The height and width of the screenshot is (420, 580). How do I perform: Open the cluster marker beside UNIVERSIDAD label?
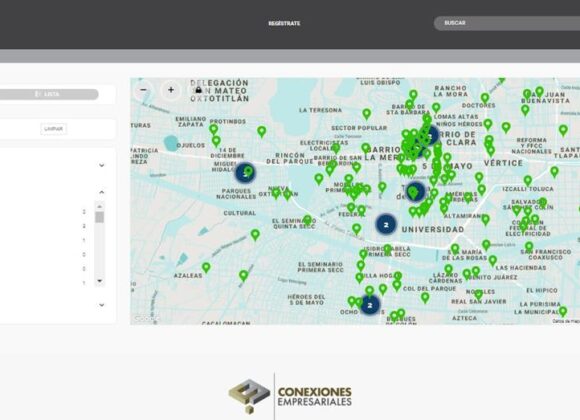coord(386,225)
